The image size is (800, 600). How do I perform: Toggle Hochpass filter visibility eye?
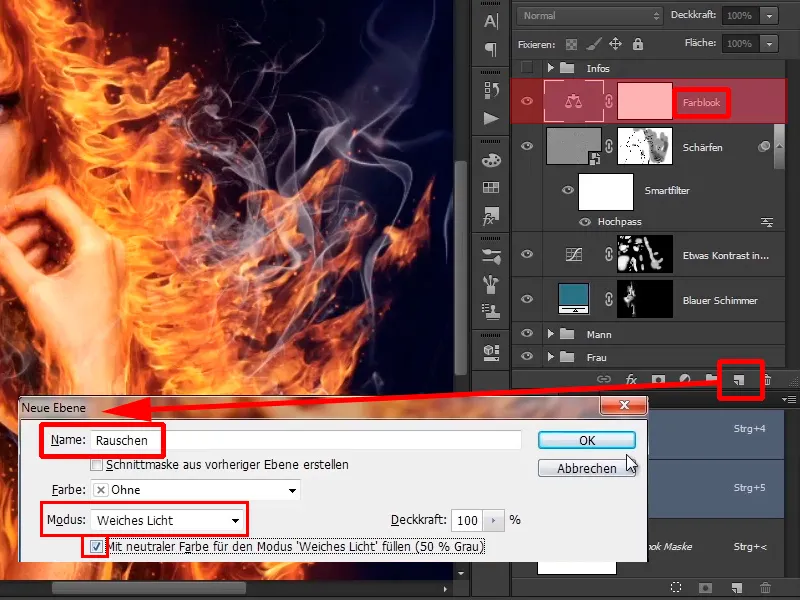coord(585,222)
